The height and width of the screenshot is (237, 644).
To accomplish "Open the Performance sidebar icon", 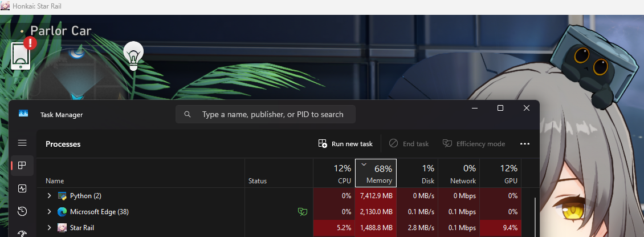I will [x=22, y=188].
